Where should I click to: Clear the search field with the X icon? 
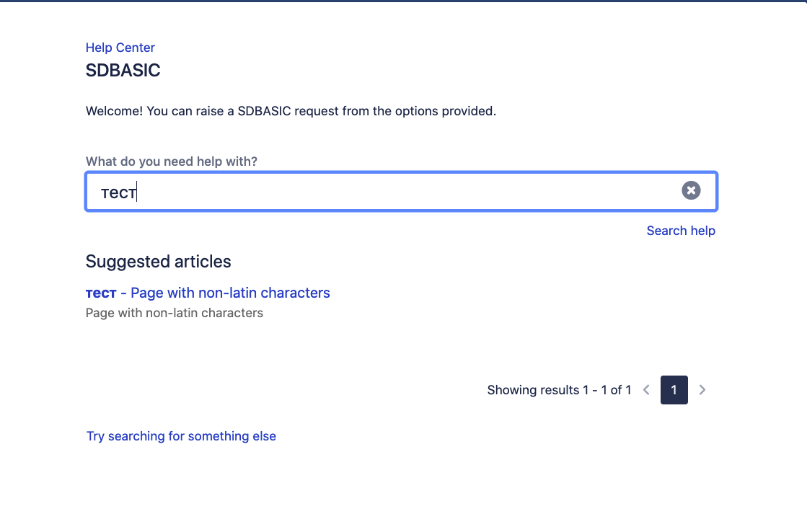(691, 190)
